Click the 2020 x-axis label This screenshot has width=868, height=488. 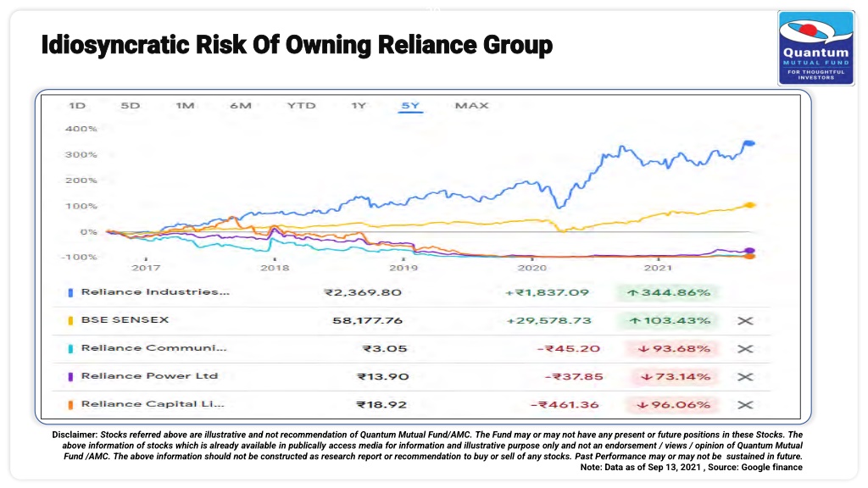click(x=532, y=268)
